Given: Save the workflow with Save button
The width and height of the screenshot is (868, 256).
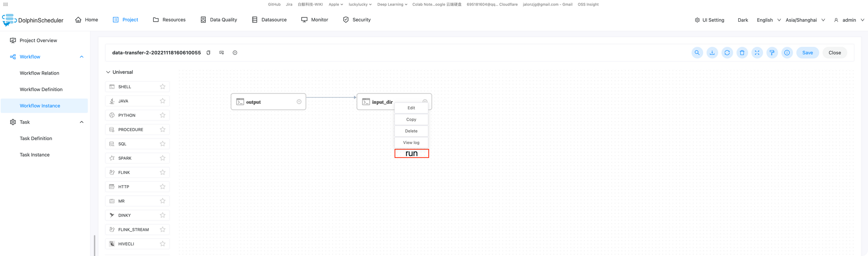Looking at the screenshot, I should (x=808, y=53).
